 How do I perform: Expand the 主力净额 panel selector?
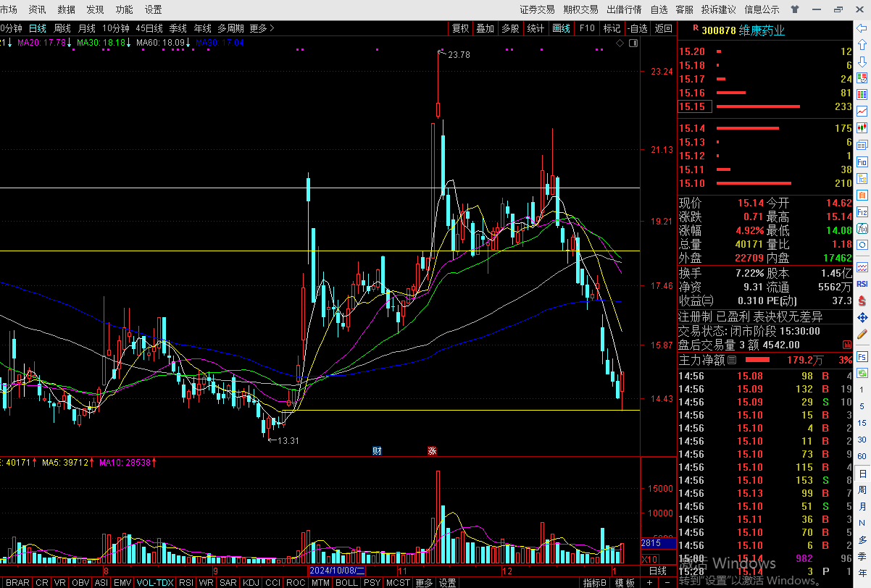pos(731,360)
